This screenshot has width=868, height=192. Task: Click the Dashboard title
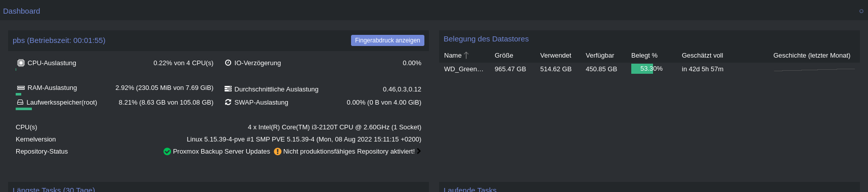21,11
